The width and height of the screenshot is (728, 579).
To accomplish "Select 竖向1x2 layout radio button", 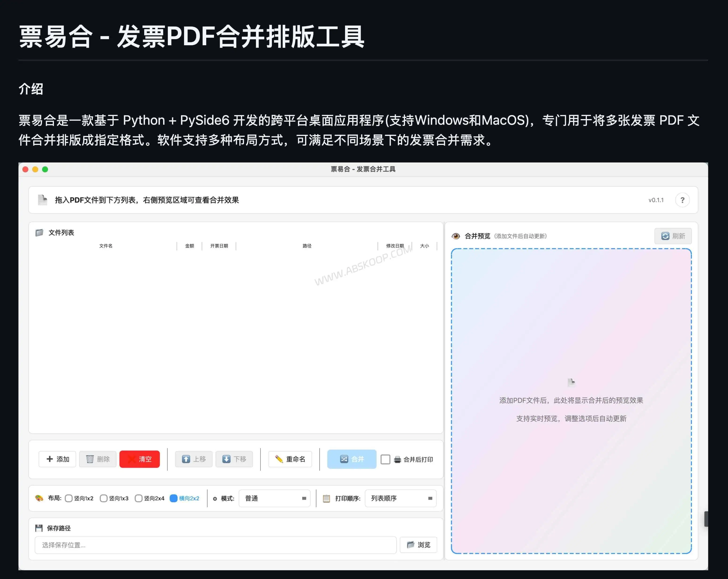I will (68, 498).
